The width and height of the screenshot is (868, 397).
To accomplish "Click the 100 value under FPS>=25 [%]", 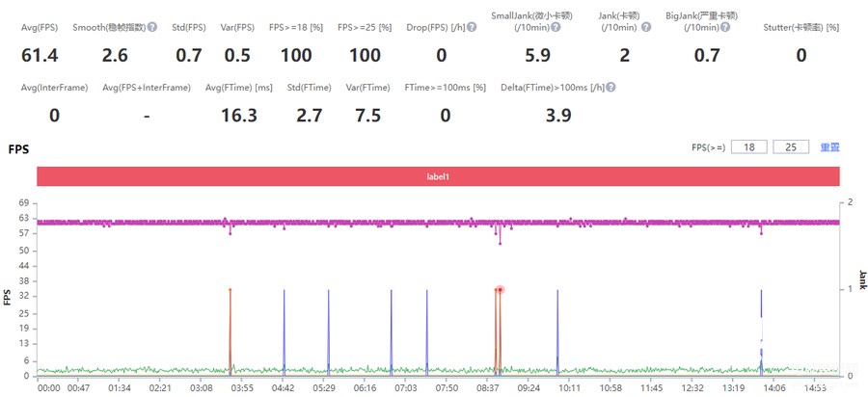I will click(x=365, y=55).
